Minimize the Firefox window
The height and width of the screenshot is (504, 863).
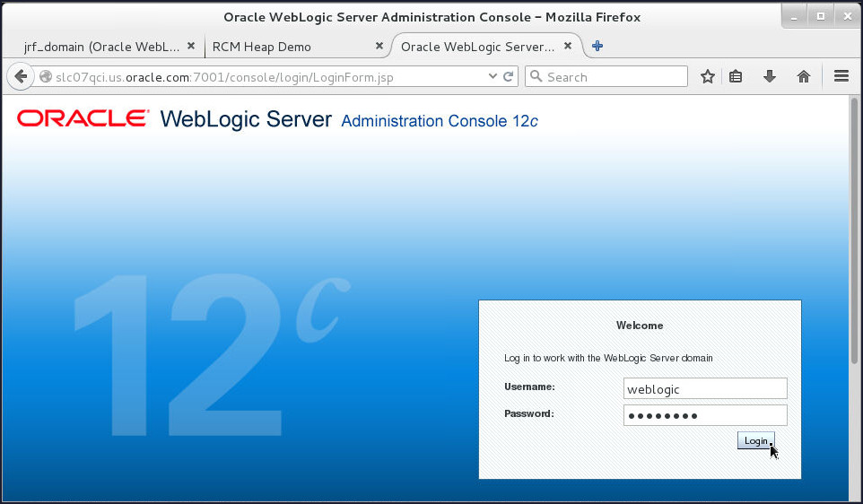pos(794,16)
